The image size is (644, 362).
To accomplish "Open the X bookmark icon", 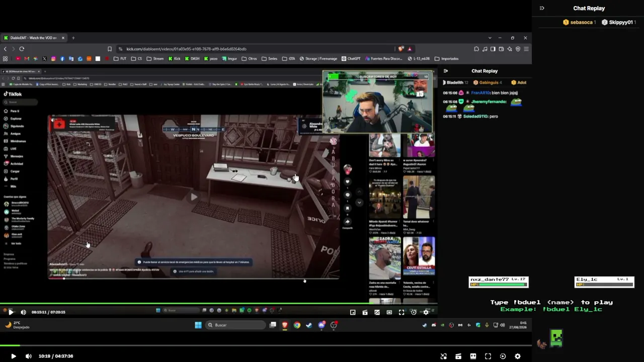I will tap(44, 59).
